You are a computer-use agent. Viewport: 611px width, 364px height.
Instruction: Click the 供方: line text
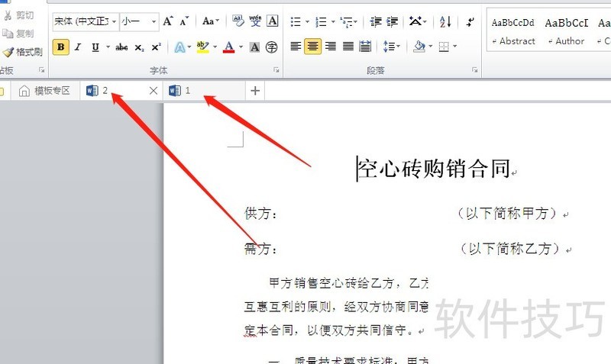[261, 214]
